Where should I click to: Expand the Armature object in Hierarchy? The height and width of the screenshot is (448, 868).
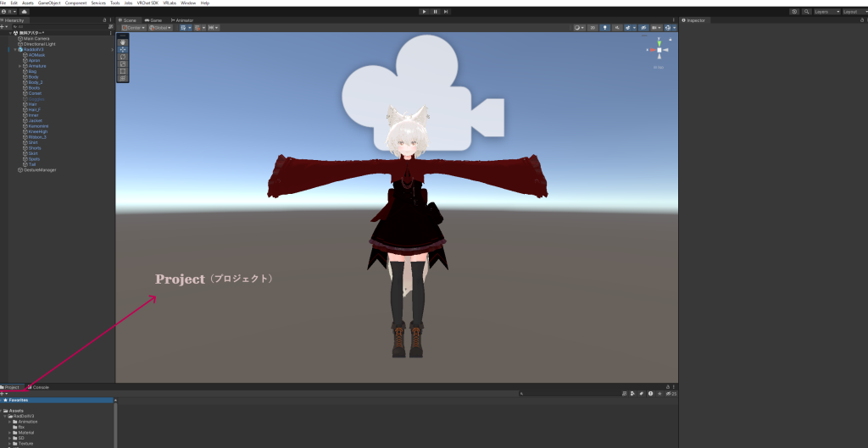19,65
